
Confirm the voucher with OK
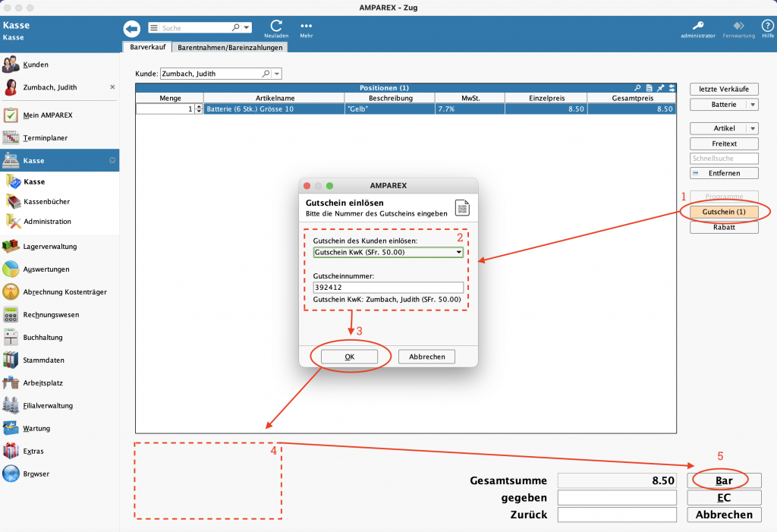[x=349, y=356]
